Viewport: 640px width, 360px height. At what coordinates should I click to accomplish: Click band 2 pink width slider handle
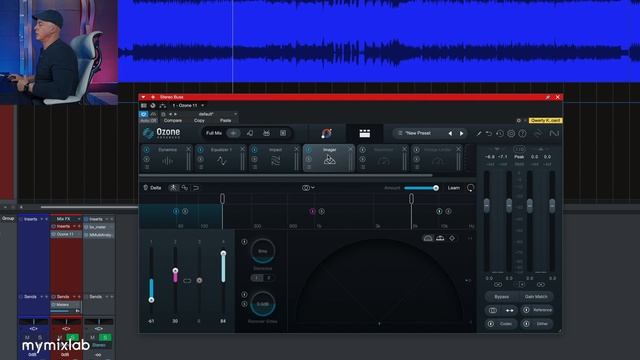[x=175, y=271]
